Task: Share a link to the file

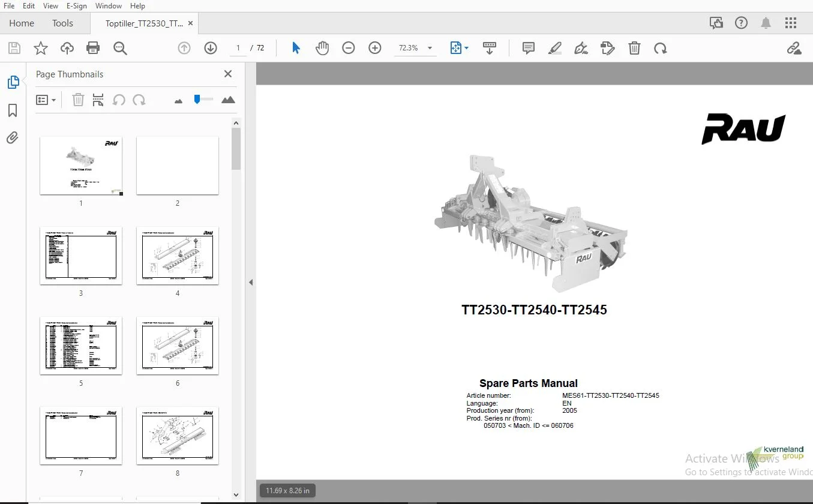Action: tap(794, 48)
